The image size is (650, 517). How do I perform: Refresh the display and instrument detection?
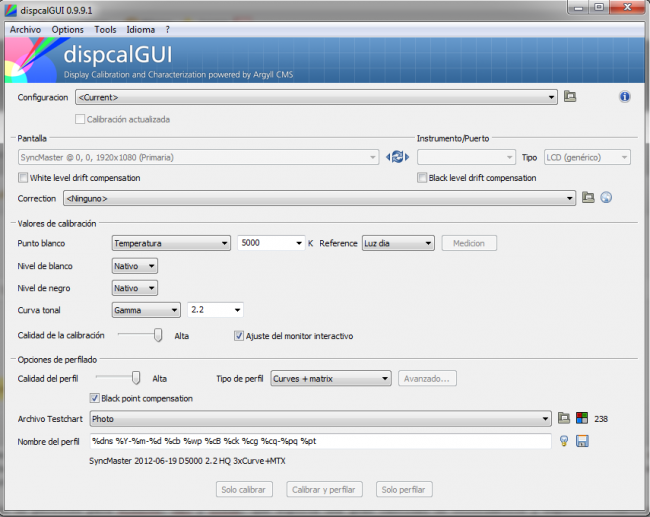(397, 157)
